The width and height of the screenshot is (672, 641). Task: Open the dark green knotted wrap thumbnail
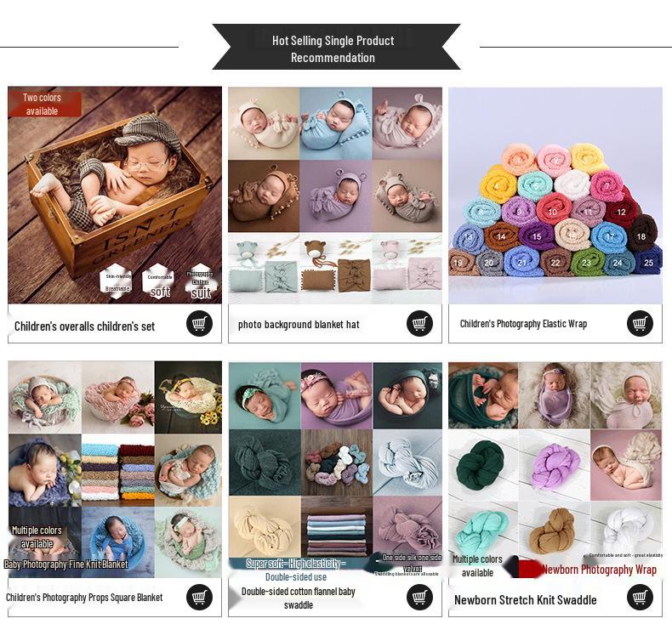(x=482, y=468)
